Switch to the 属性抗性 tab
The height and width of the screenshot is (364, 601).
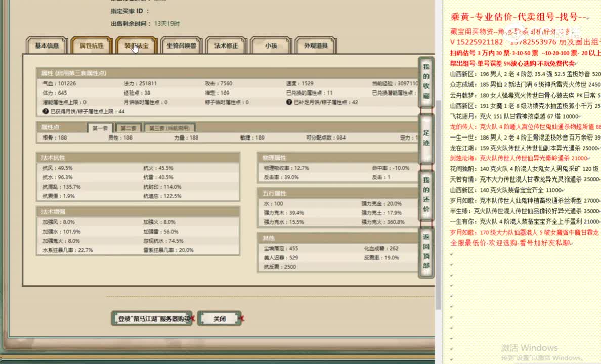[x=92, y=45]
